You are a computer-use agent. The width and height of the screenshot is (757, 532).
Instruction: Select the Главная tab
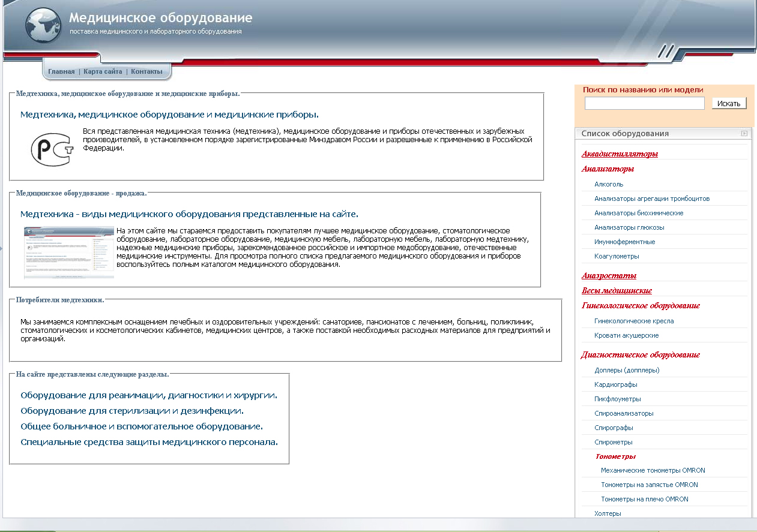(61, 71)
